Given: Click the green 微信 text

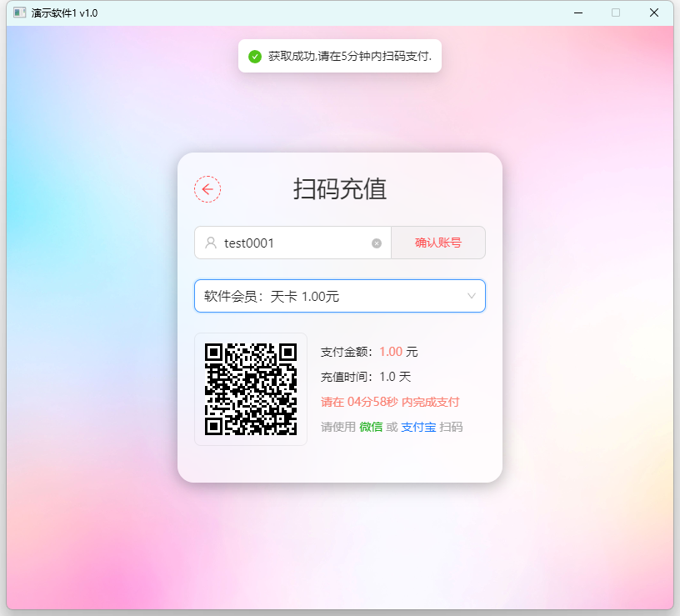Looking at the screenshot, I should (x=371, y=427).
